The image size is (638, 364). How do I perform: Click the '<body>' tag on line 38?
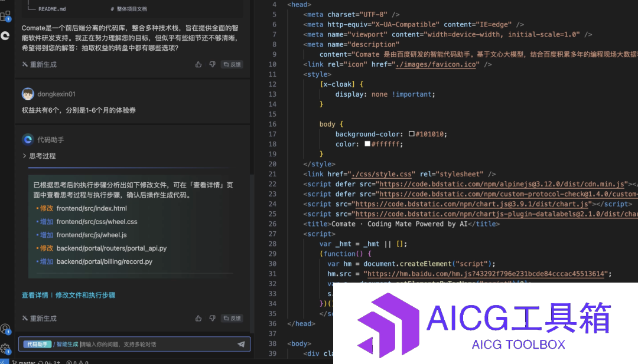[299, 344]
